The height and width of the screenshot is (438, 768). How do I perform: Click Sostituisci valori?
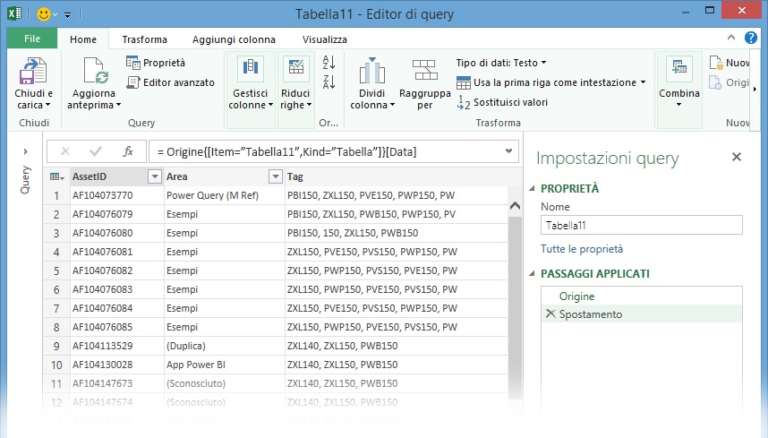tap(502, 102)
